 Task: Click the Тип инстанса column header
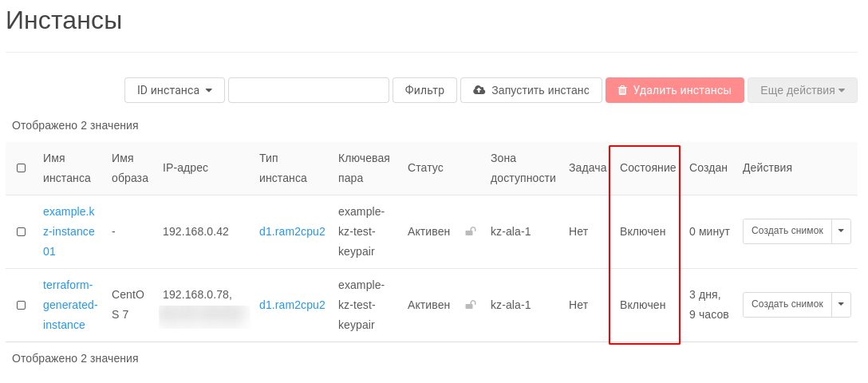pyautogui.click(x=283, y=168)
